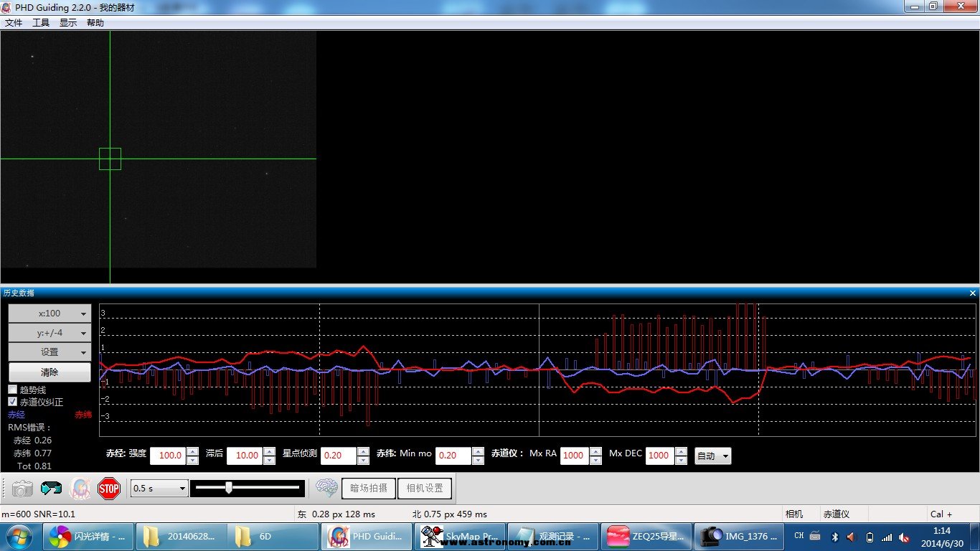
Task: Click the Cal + status indicator
Action: pyautogui.click(x=941, y=514)
